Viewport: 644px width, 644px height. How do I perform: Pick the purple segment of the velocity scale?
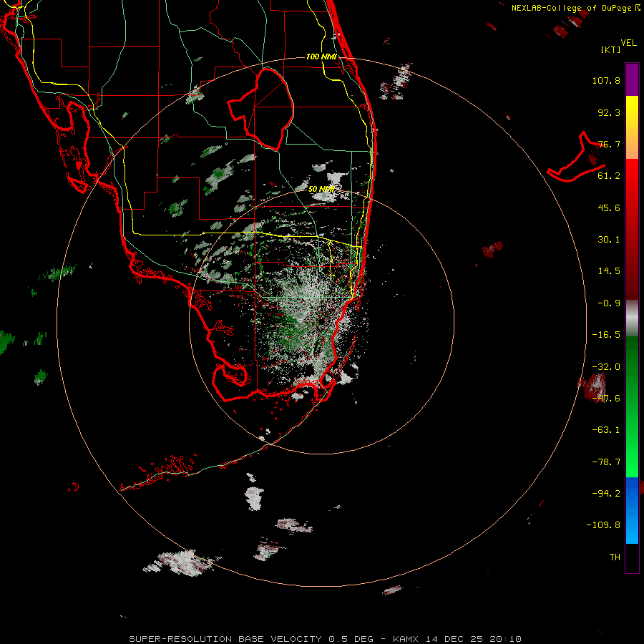pyautogui.click(x=632, y=79)
